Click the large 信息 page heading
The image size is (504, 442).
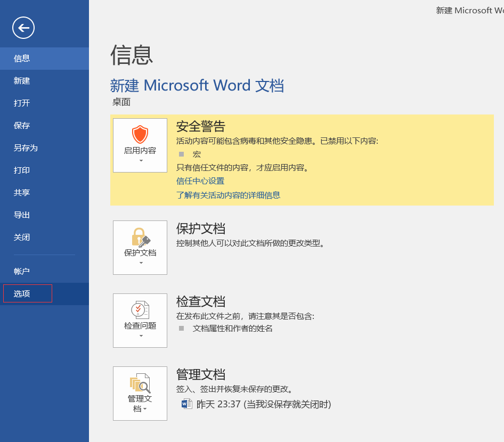coord(132,55)
